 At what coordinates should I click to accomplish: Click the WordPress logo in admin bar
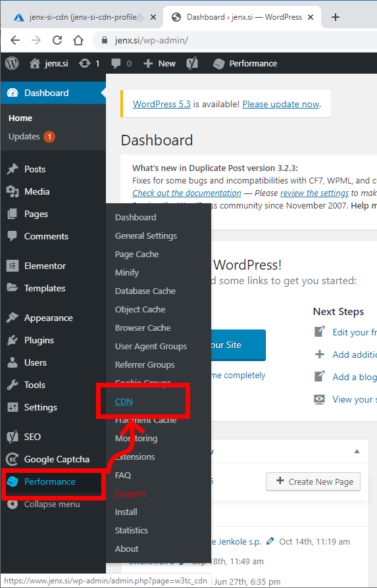pyautogui.click(x=12, y=63)
